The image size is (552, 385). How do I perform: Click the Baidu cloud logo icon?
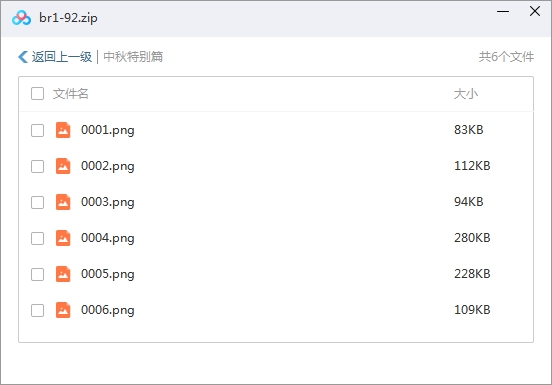click(x=21, y=18)
